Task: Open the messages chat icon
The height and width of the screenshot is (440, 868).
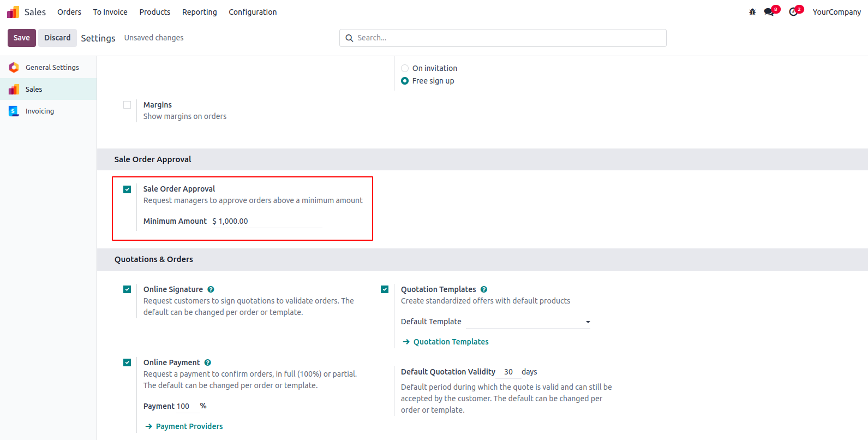Action: click(x=769, y=12)
